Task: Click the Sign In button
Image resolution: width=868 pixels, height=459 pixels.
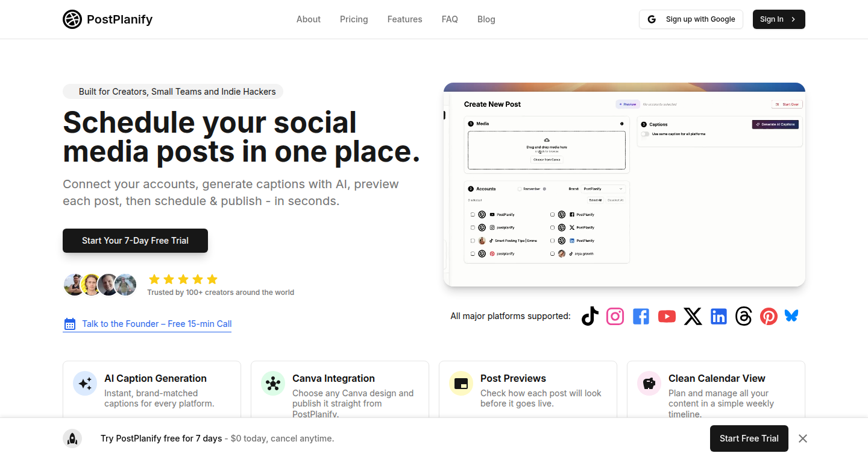Action: click(x=779, y=19)
